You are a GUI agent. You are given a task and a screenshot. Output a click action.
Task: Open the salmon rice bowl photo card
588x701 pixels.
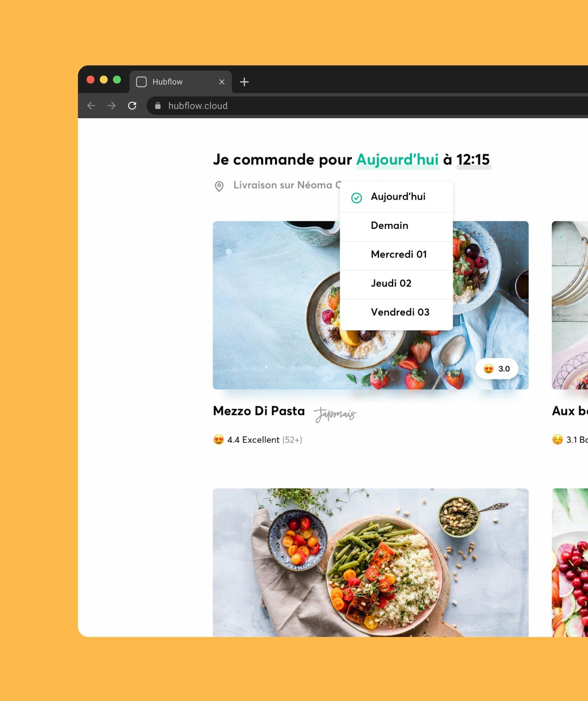coord(370,563)
